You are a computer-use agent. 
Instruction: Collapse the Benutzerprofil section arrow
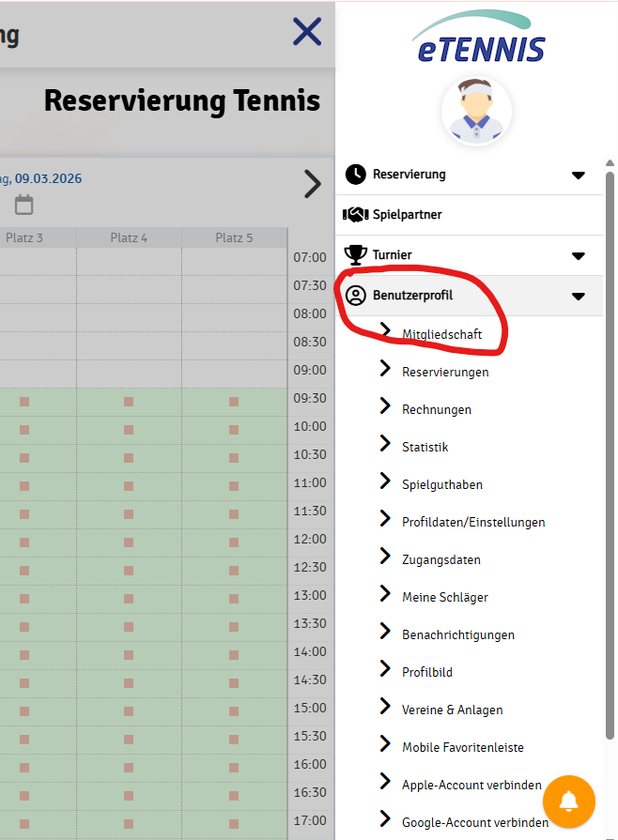tap(579, 296)
